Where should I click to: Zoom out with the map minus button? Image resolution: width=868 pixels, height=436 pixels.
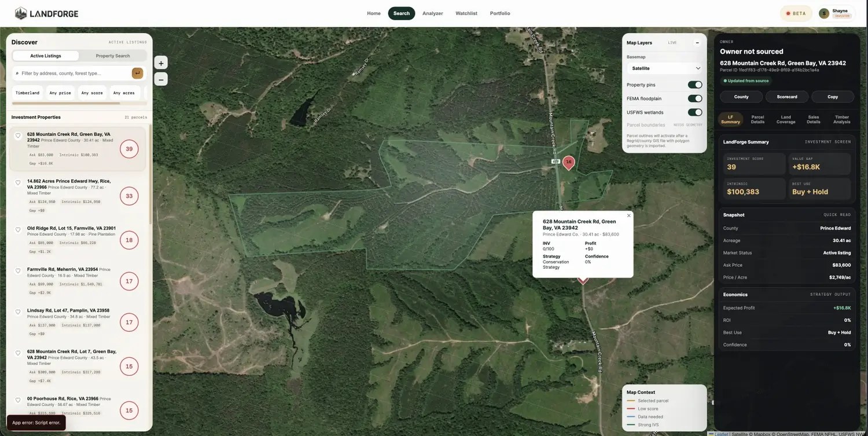coord(161,79)
